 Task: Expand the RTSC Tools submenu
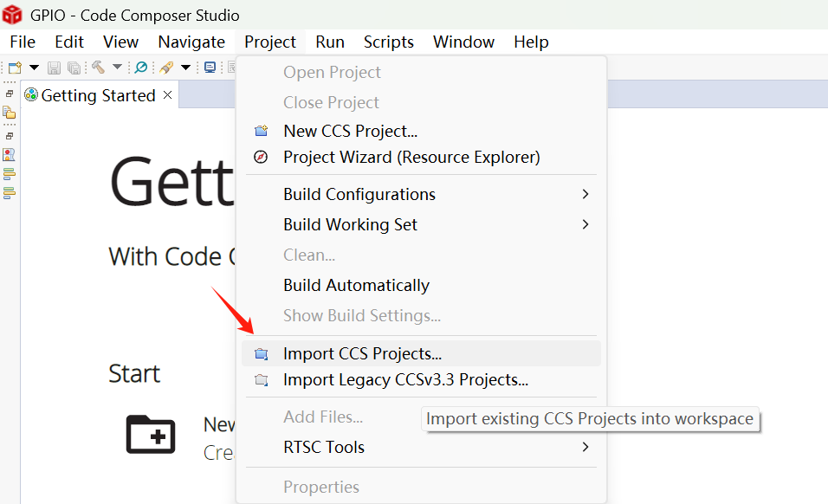coord(585,447)
